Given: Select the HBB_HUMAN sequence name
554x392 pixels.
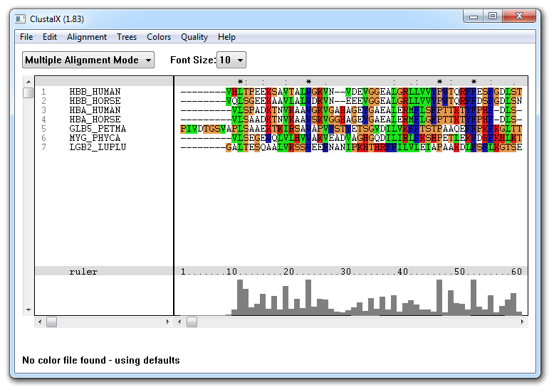Looking at the screenshot, I should click(x=95, y=92).
